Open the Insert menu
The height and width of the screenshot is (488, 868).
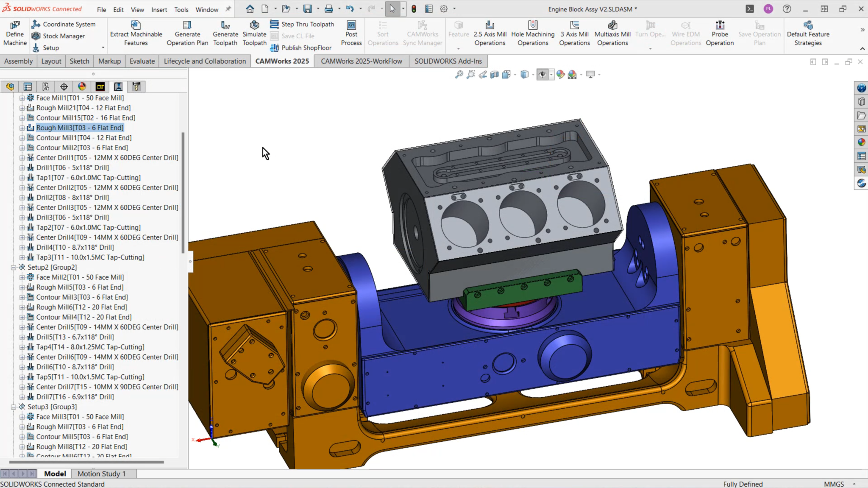coord(159,9)
